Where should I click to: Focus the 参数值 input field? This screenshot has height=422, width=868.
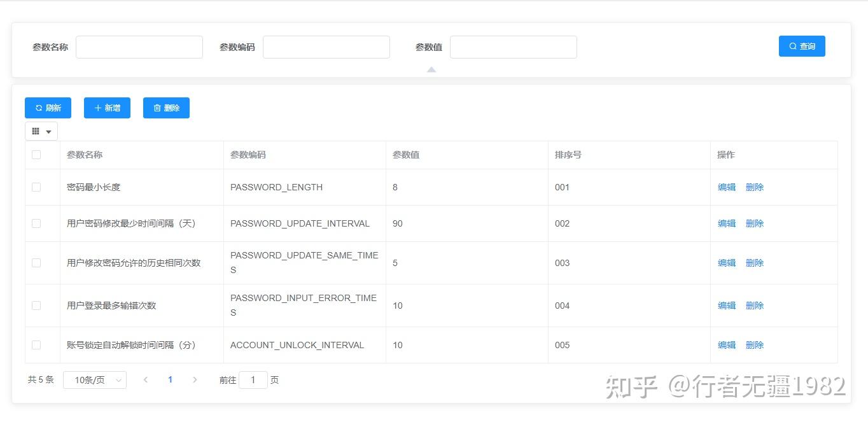514,47
